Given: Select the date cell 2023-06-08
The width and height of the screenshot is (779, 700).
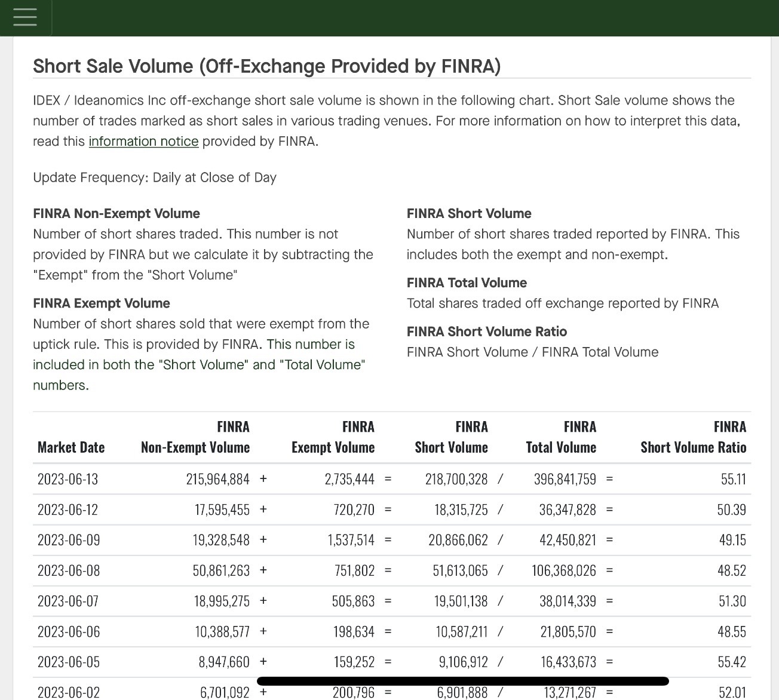Looking at the screenshot, I should tap(69, 571).
